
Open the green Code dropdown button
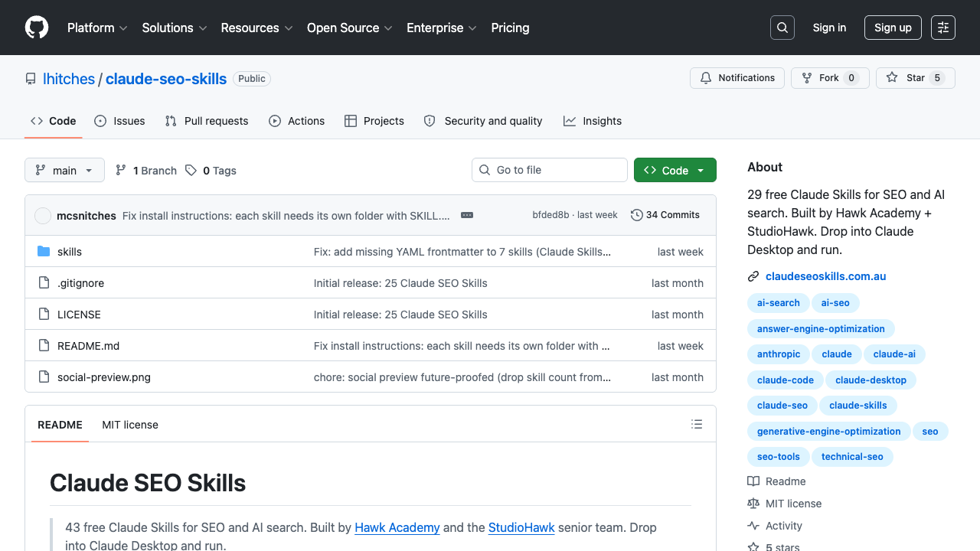pos(675,170)
